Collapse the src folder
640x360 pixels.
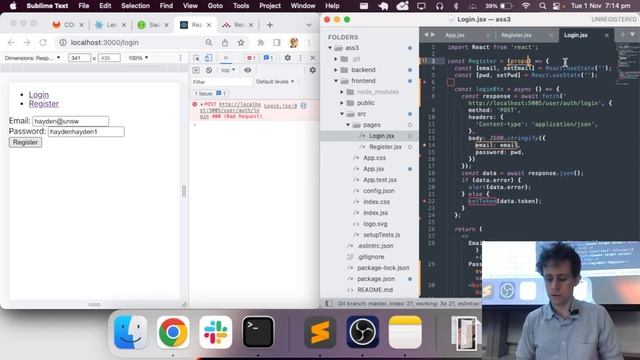342,114
